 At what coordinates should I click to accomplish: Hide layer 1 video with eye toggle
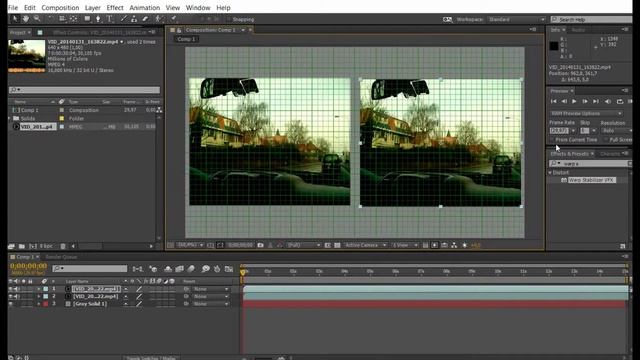click(11, 289)
